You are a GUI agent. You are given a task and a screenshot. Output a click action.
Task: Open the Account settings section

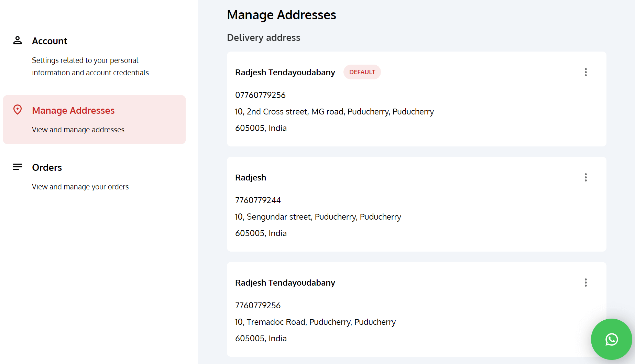click(94, 56)
